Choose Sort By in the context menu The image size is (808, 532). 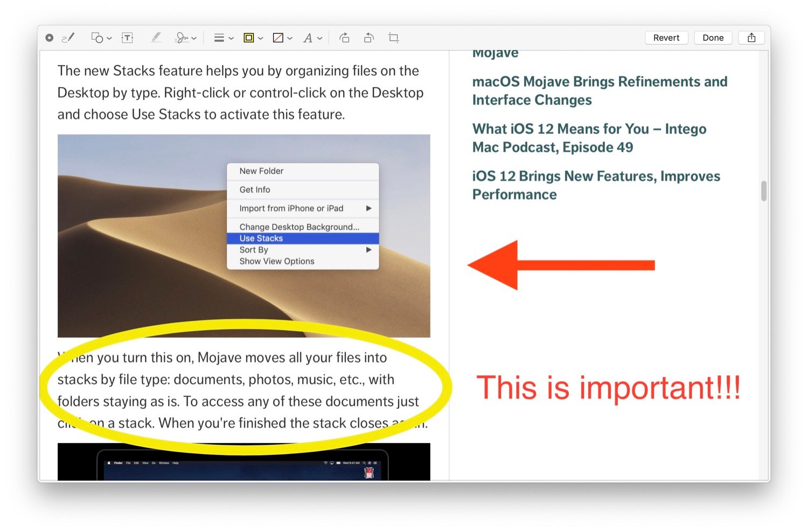point(303,250)
